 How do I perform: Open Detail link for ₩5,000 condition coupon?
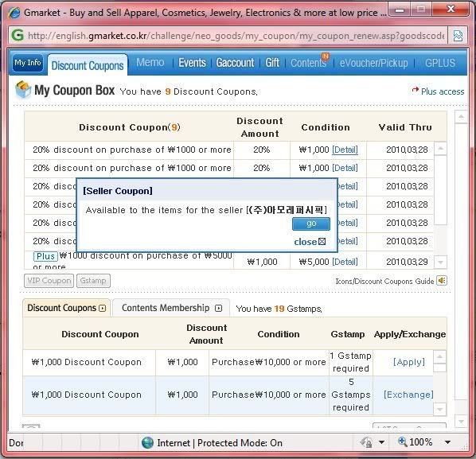pyautogui.click(x=345, y=262)
